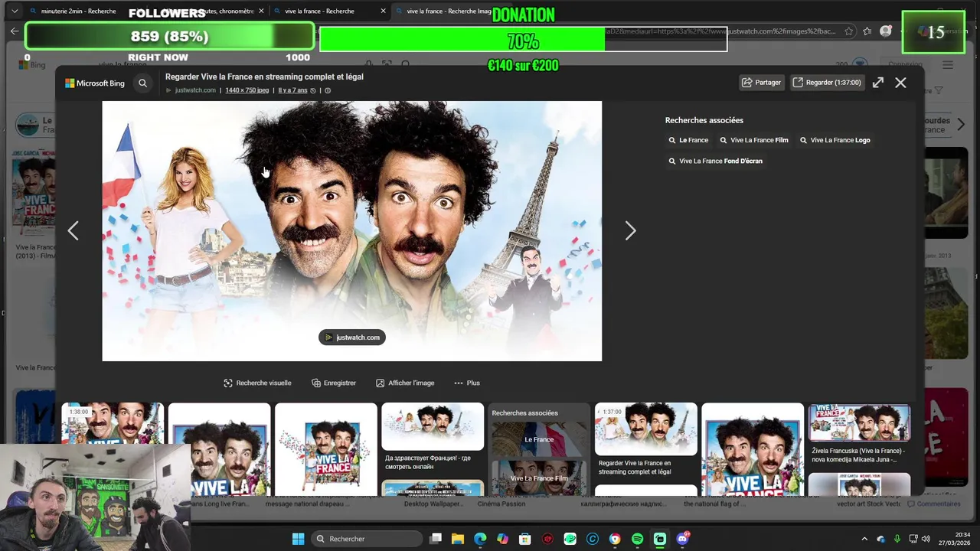
Task: Show hidden system tray icons chevron
Action: click(x=864, y=539)
